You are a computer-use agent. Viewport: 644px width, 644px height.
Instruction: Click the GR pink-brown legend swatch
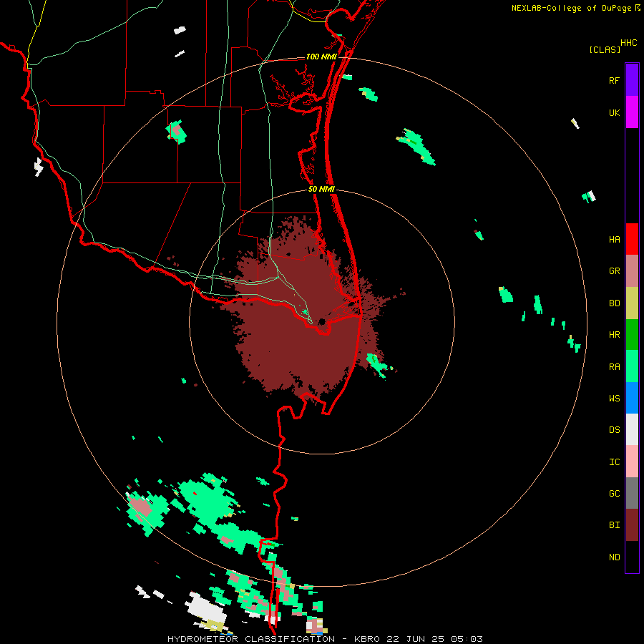click(x=632, y=271)
